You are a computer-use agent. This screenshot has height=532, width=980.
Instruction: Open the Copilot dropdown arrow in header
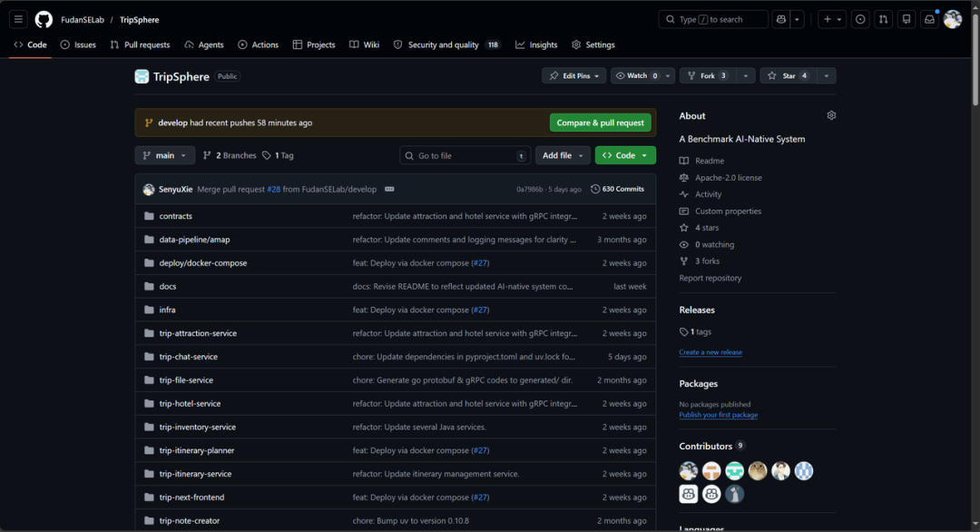[797, 19]
